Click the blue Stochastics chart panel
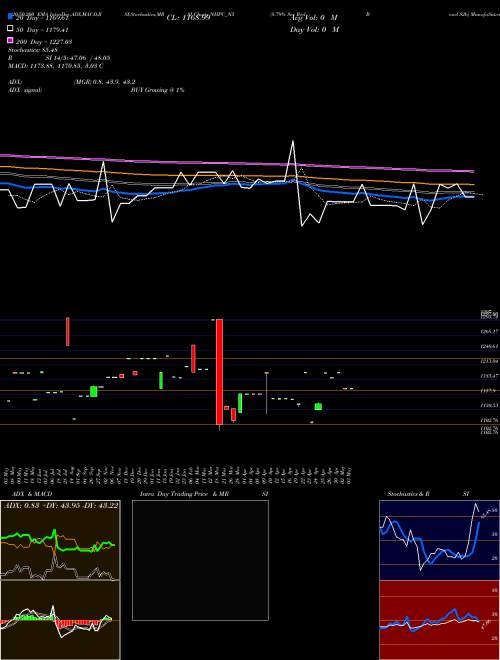 click(439, 540)
